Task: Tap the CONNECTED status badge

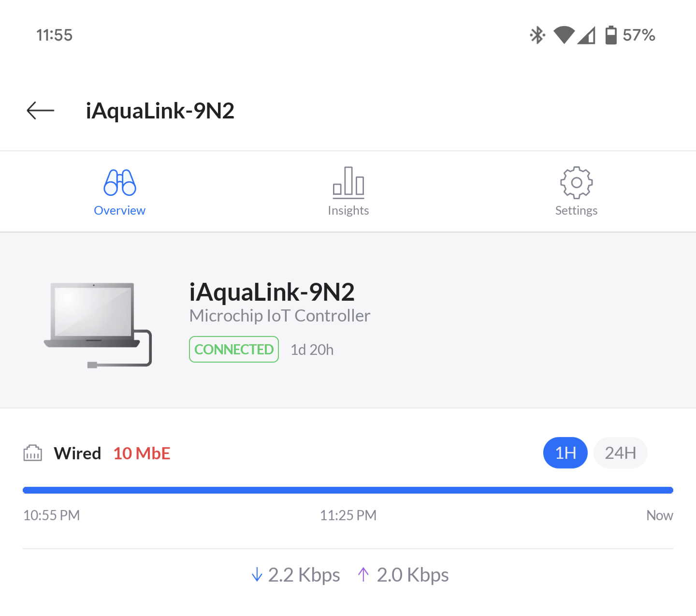Action: coord(234,349)
